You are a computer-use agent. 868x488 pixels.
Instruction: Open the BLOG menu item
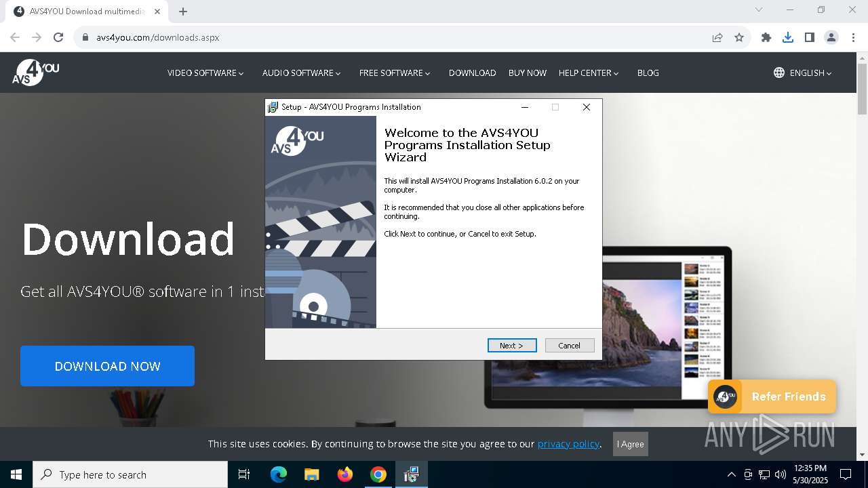(648, 73)
